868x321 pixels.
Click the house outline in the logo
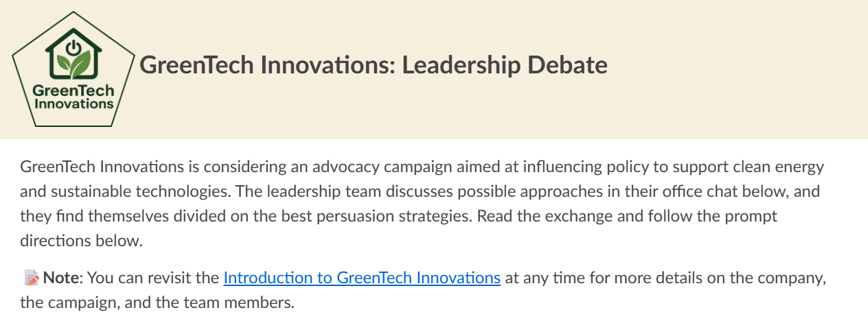[73, 54]
